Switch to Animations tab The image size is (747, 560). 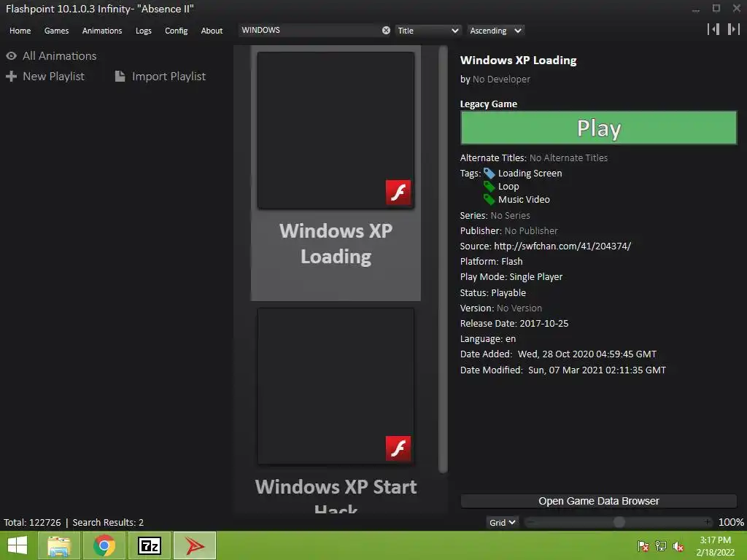tap(102, 31)
